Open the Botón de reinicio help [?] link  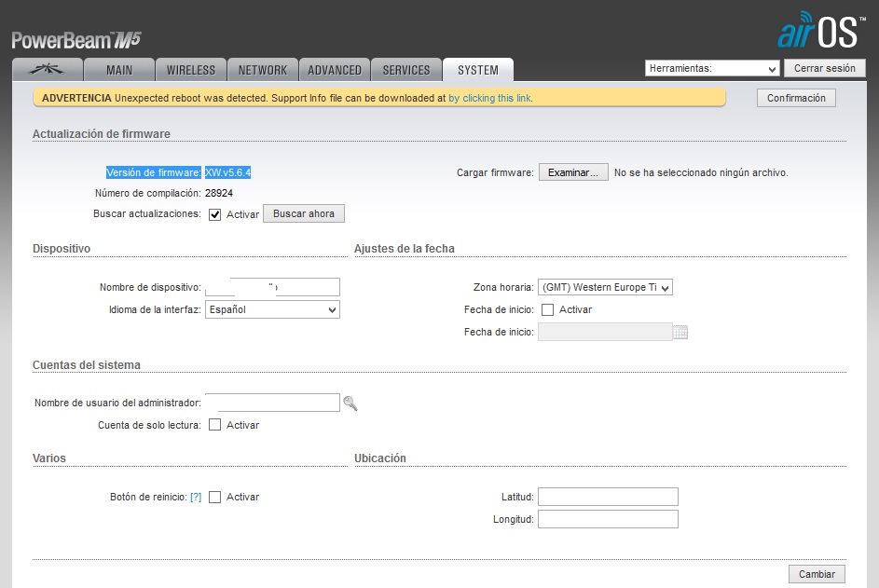pyautogui.click(x=196, y=497)
